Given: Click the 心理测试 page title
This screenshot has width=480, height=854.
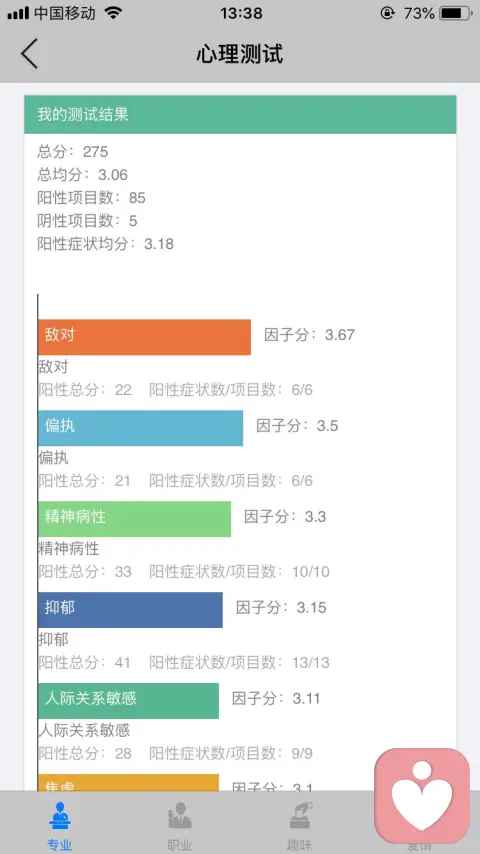Looking at the screenshot, I should 240,54.
